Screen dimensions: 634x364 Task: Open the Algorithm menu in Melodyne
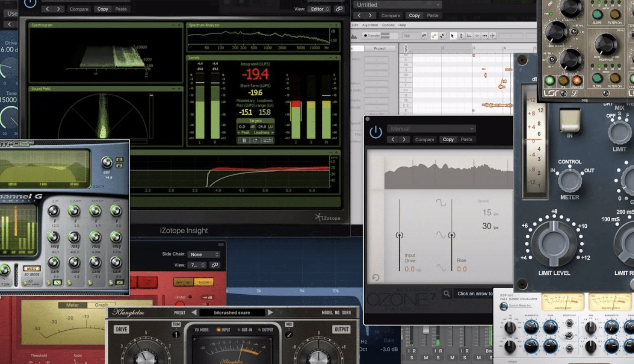370,25
